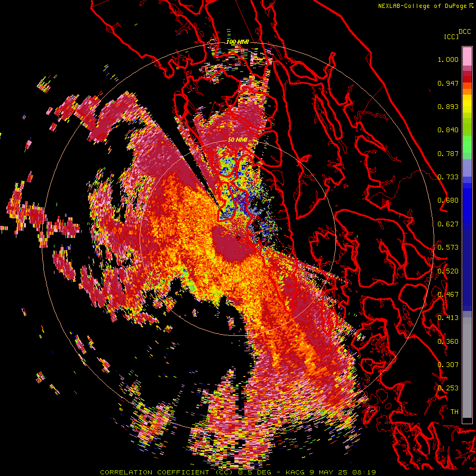
Task: Click the 0.947 scale value
Action: pos(448,83)
